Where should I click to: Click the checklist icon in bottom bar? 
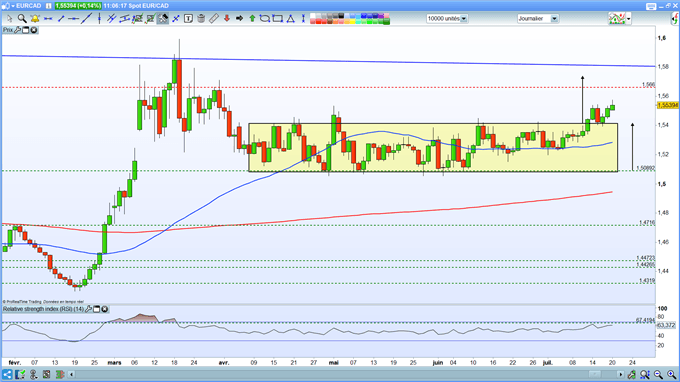(20, 374)
